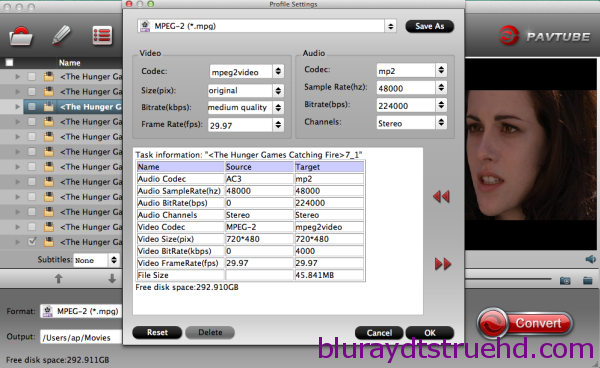Screen dimensions: 600x368
Task: Expand the first Hunger Games title row
Action: [x=17, y=77]
